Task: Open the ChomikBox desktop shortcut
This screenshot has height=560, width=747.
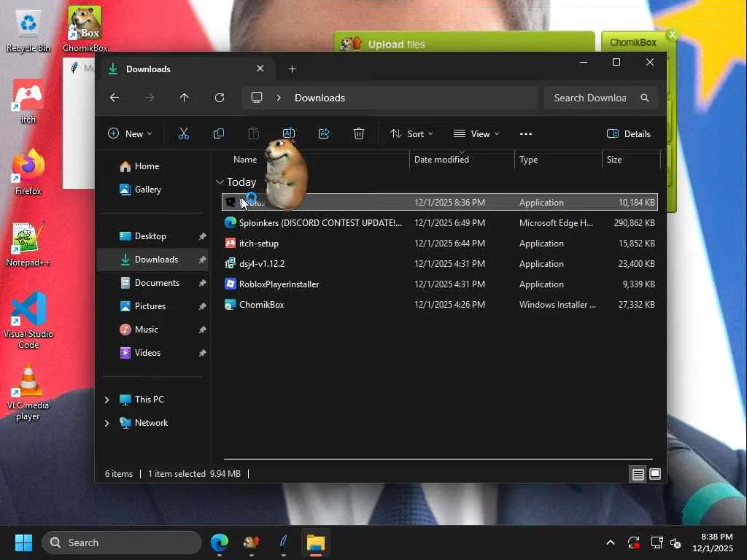Action: 85,29
